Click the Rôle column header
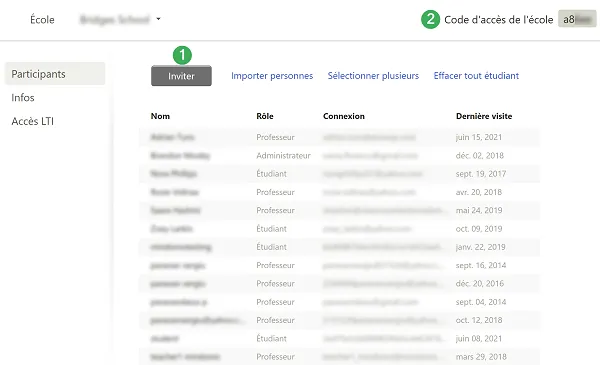This screenshot has height=365, width=600. pyautogui.click(x=265, y=116)
